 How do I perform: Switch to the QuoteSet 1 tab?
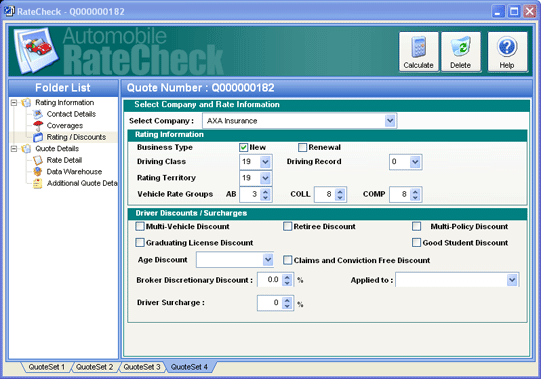[x=47, y=367]
